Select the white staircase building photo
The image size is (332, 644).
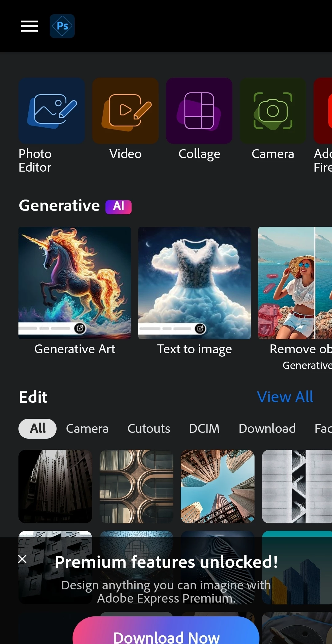tap(297, 487)
